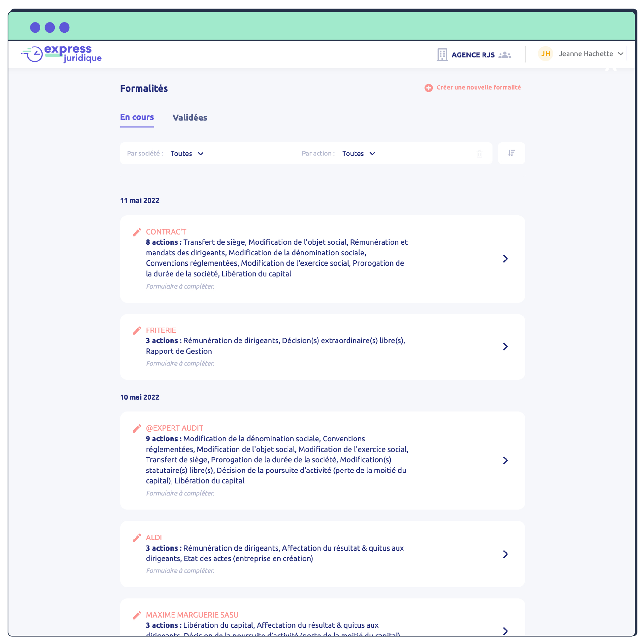Select the En cours tab
Viewport: 644px width, 644px height.
coord(137,117)
